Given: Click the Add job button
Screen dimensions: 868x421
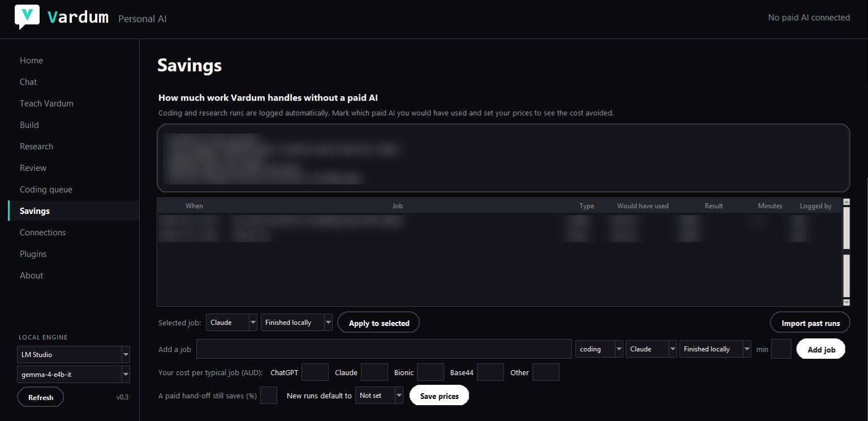Looking at the screenshot, I should pos(821,350).
